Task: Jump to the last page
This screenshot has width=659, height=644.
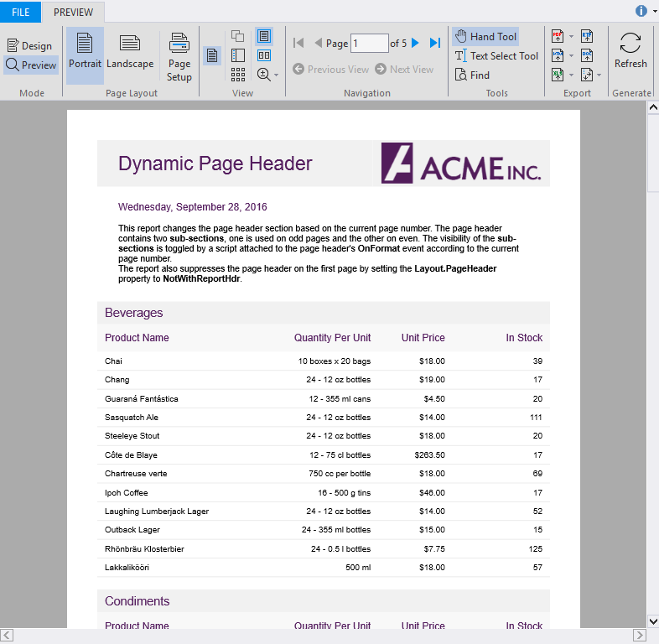Action: click(x=435, y=43)
